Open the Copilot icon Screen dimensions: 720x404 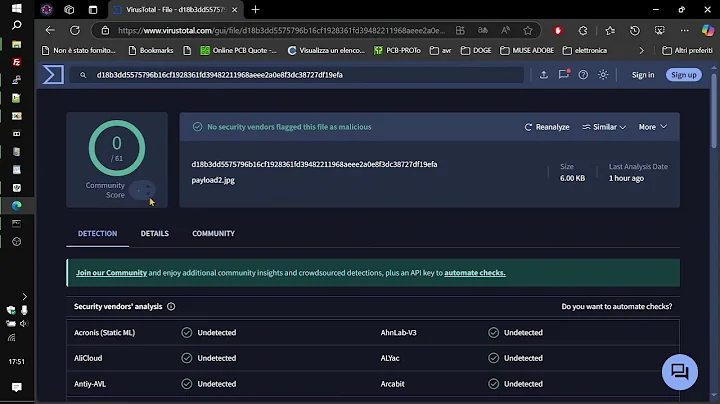[x=708, y=30]
